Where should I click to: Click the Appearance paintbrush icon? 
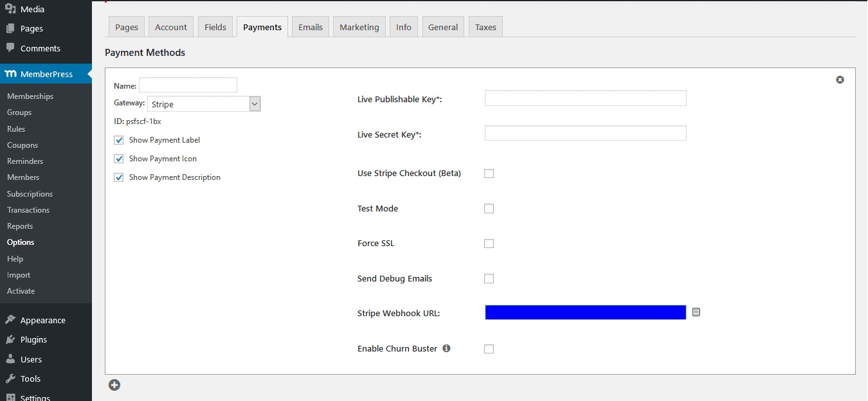[10, 320]
